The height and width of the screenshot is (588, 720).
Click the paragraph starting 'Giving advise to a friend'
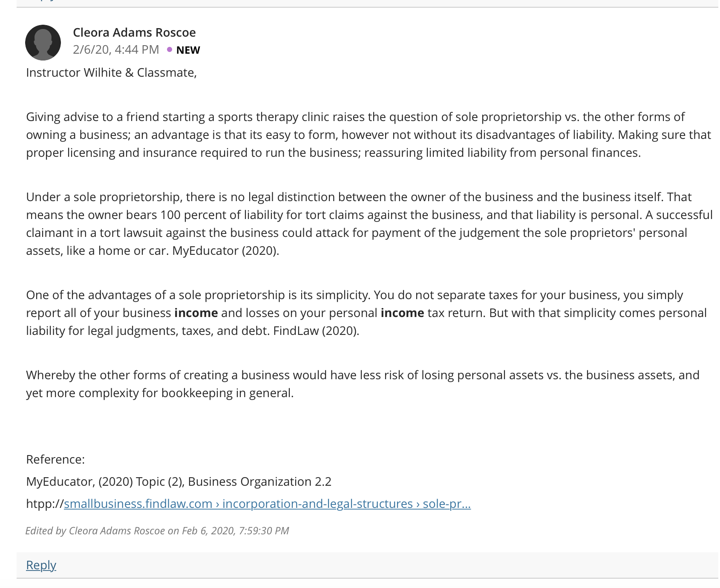point(369,135)
